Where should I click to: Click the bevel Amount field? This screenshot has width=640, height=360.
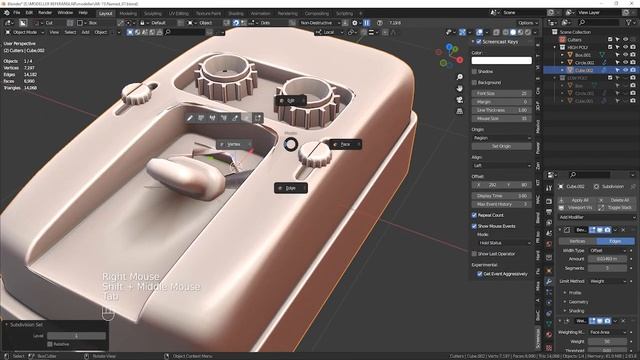pos(608,259)
